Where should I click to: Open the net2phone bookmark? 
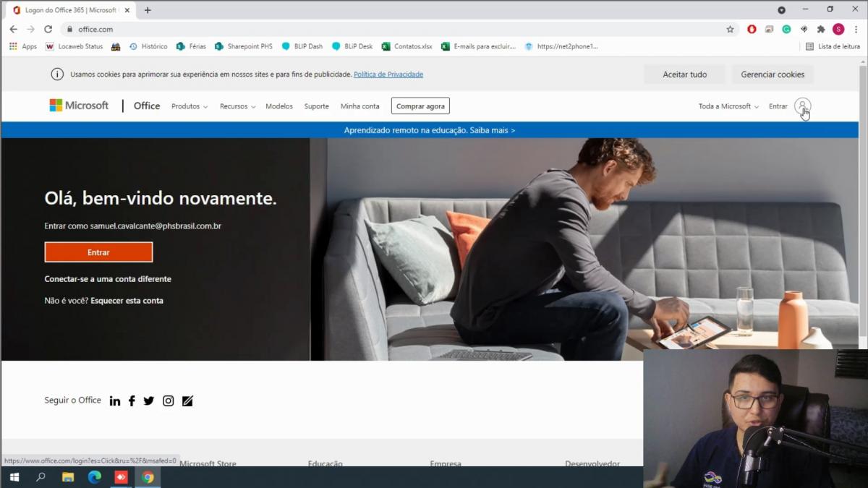pos(561,46)
